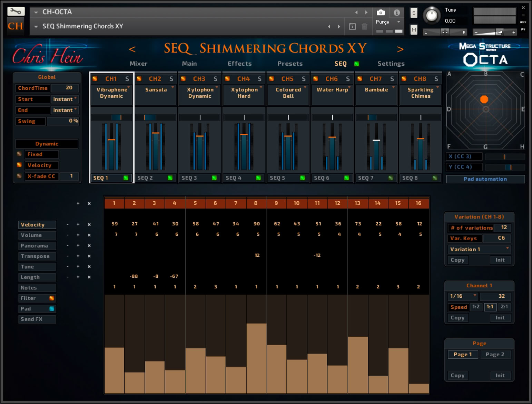Delete the snapshot using the trash icon
Viewport: 532px width, 404px height.
pos(364,26)
